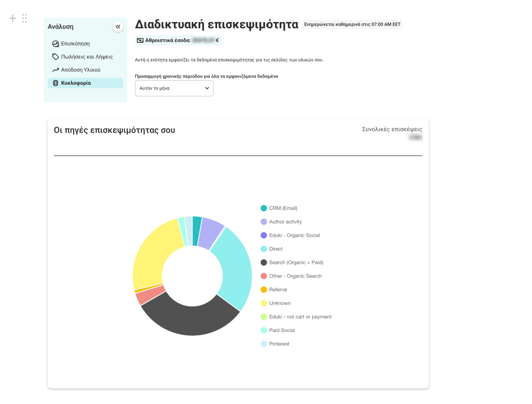The width and height of the screenshot is (532, 404).
Task: Go to Απόδοση Υλικού page
Action: pos(81,70)
